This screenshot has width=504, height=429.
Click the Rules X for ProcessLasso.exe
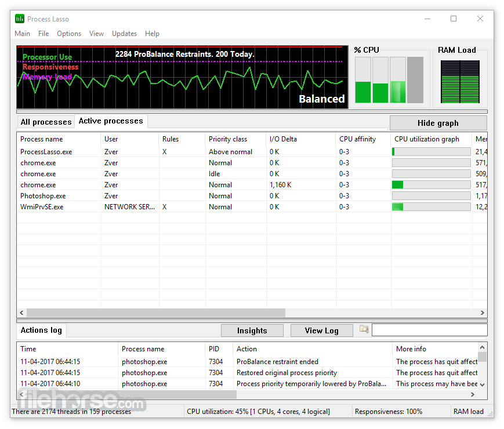pyautogui.click(x=164, y=152)
